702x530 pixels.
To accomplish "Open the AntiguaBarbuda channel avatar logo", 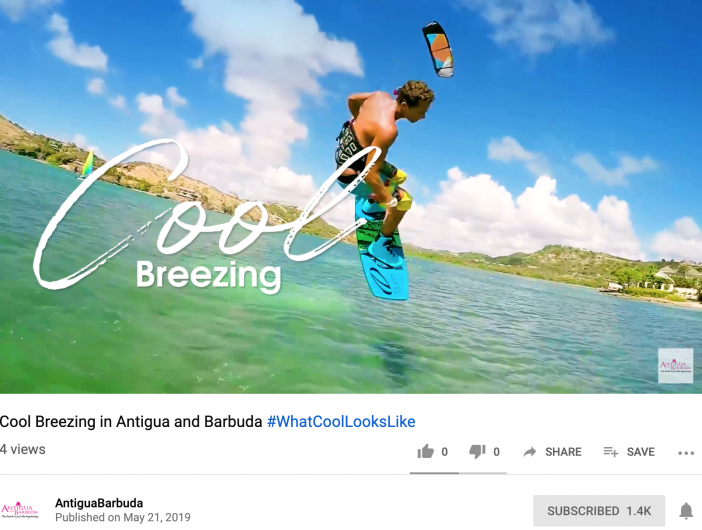I will 20,510.
